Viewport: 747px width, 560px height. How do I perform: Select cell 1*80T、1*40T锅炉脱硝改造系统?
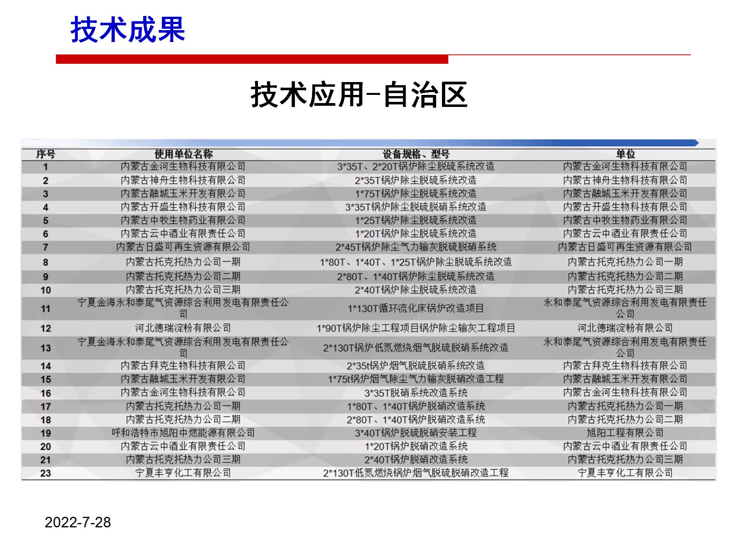[416, 406]
